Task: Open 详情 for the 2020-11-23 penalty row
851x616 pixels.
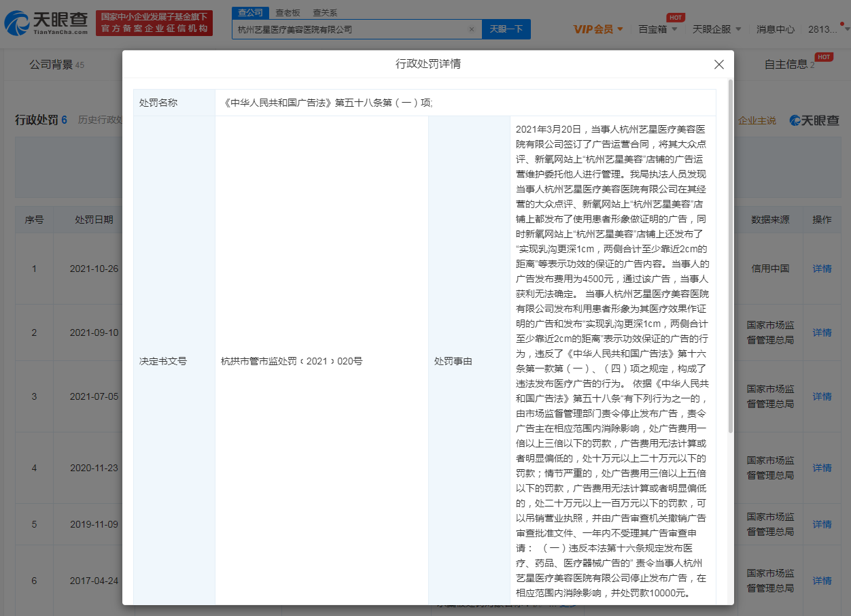Action: pos(822,468)
